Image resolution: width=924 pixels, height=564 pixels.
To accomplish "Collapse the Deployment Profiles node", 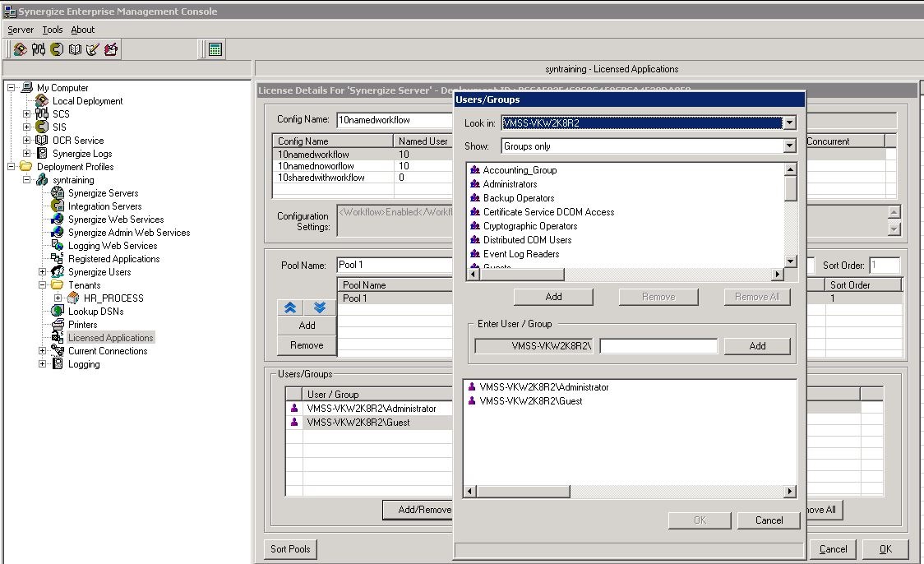I will [x=12, y=167].
